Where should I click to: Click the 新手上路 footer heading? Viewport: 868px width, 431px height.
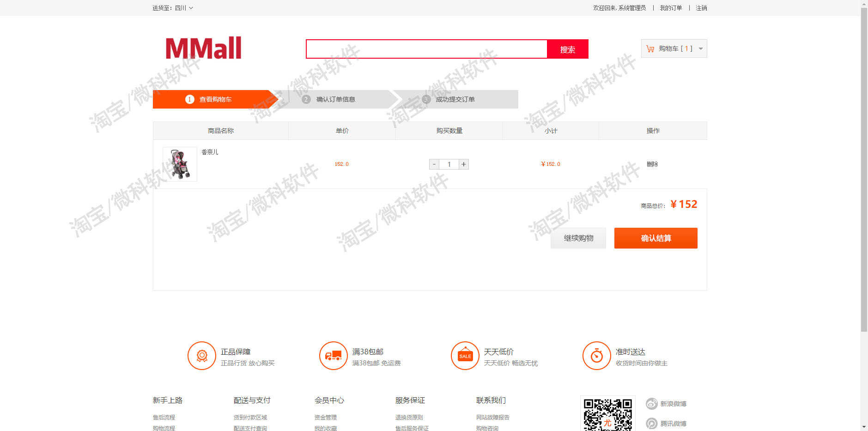pos(168,400)
